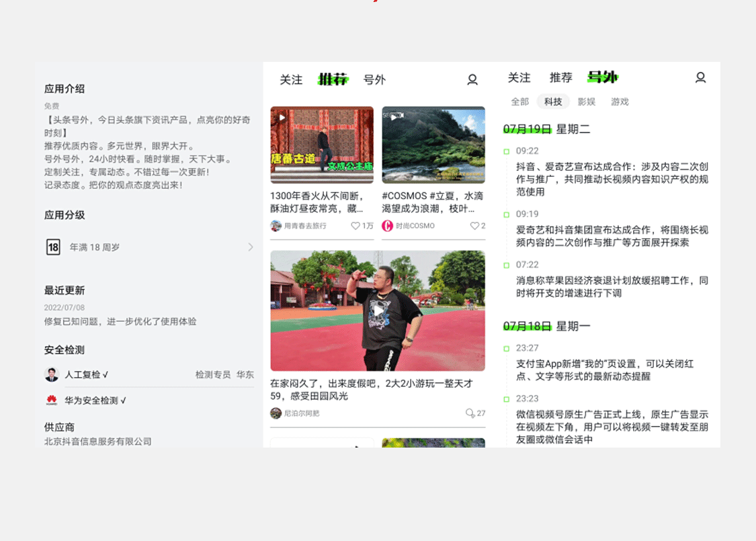This screenshot has height=541, width=756.
Task: Switch to 关注 tab in the video feed screen
Action: (291, 79)
